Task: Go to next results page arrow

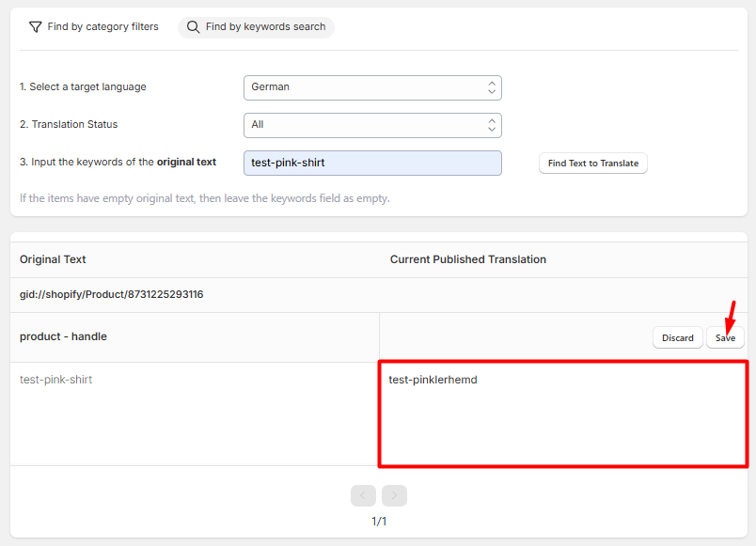Action: [394, 495]
